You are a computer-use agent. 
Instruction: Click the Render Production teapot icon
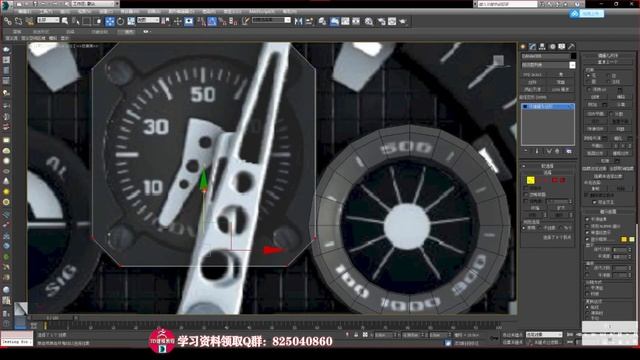click(x=403, y=21)
